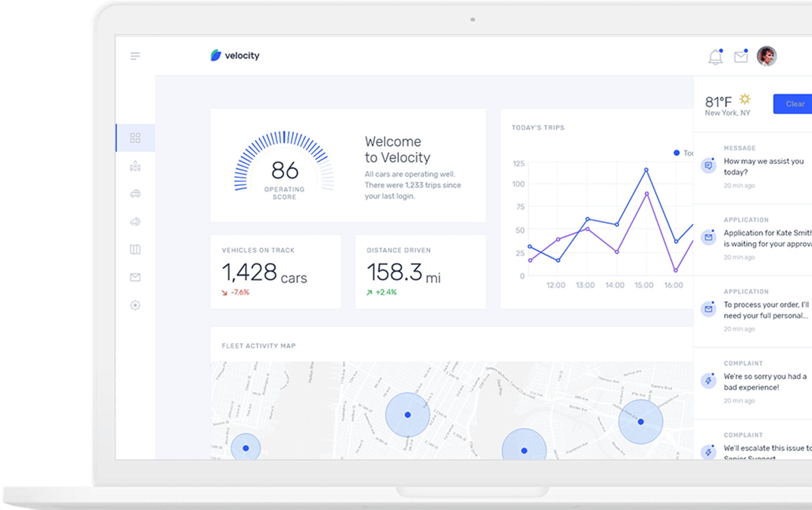This screenshot has height=510, width=812.
Task: Select the dashboard grid icon in sidebar
Action: [135, 138]
